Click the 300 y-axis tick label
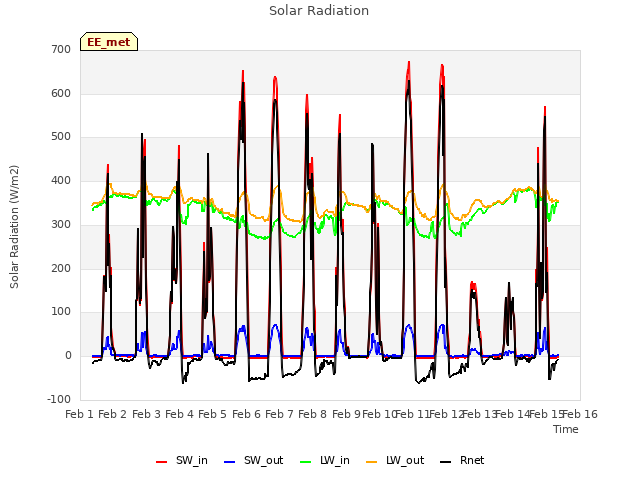 click(x=61, y=224)
